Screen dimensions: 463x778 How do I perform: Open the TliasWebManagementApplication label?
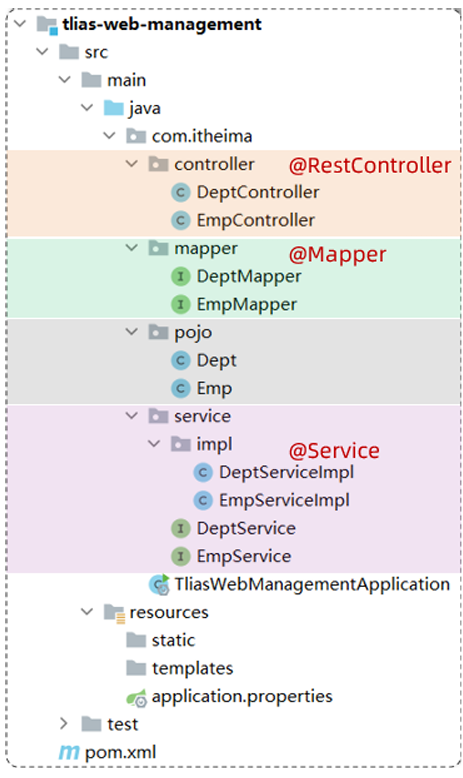312,585
